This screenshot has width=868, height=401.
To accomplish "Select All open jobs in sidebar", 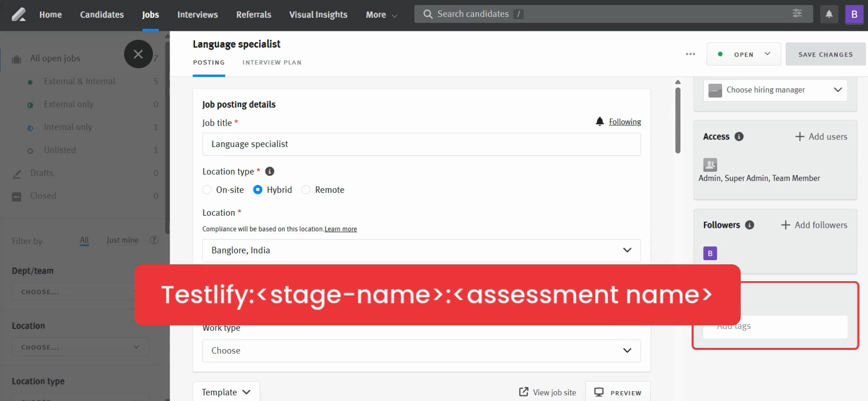I will tap(55, 58).
